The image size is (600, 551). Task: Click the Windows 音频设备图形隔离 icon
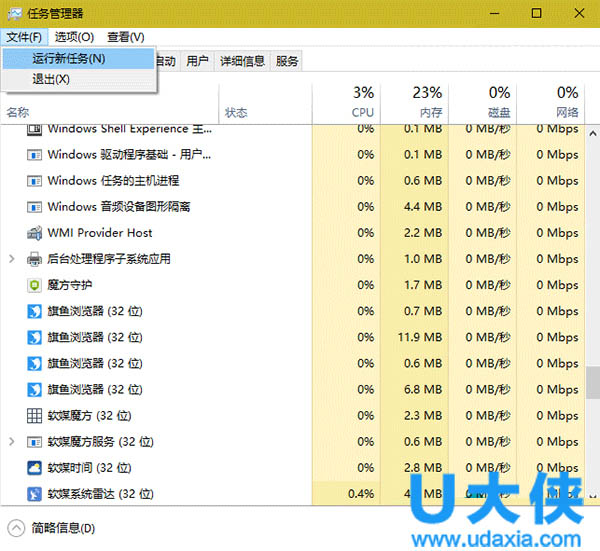34,207
